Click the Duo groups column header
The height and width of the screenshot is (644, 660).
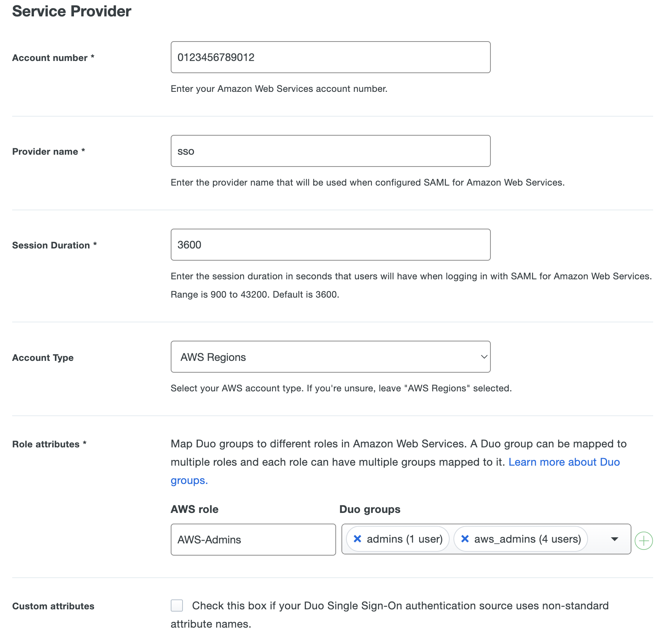369,509
